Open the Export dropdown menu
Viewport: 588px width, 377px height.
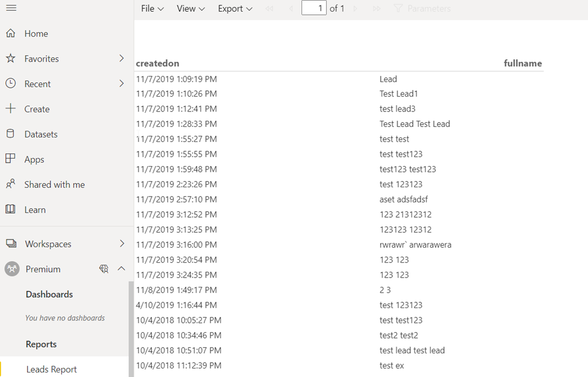pyautogui.click(x=235, y=9)
